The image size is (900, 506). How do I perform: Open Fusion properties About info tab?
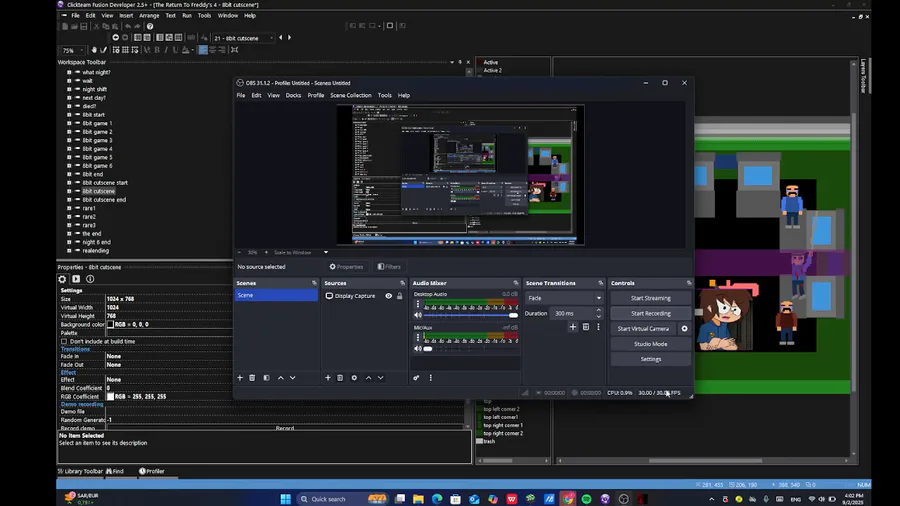click(x=90, y=279)
